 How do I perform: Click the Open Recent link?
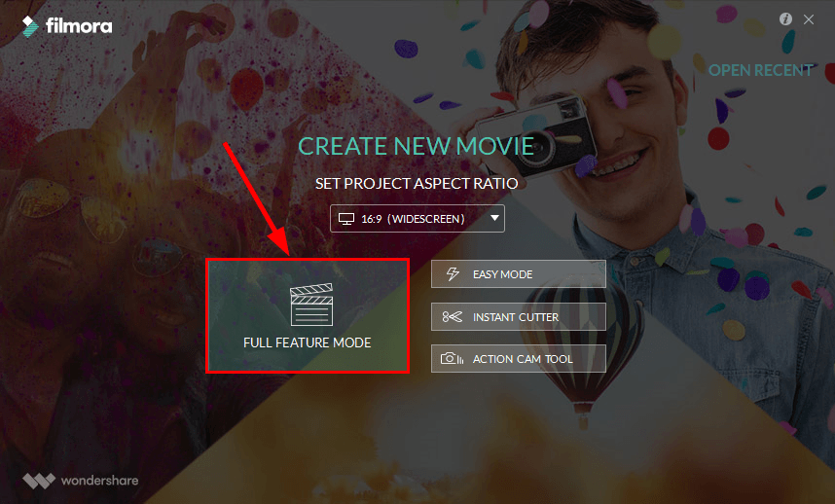760,70
